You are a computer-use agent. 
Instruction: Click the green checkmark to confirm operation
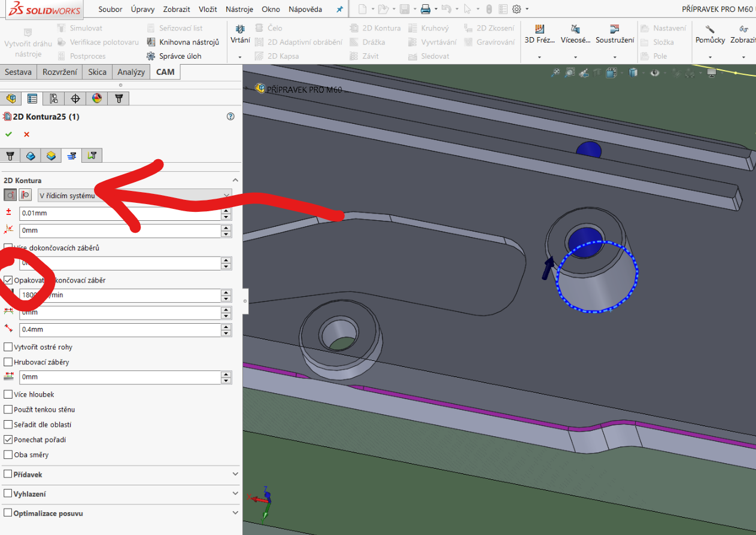tap(8, 134)
